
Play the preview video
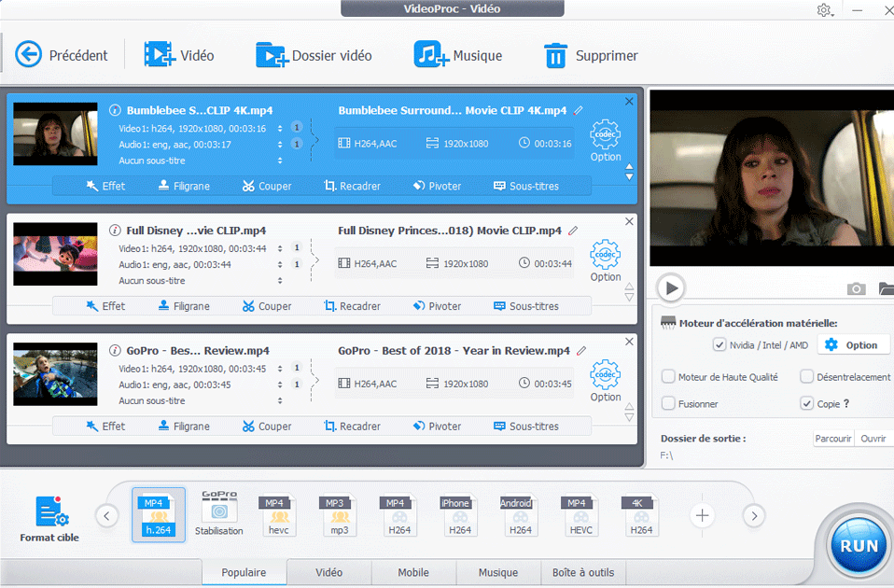click(670, 287)
